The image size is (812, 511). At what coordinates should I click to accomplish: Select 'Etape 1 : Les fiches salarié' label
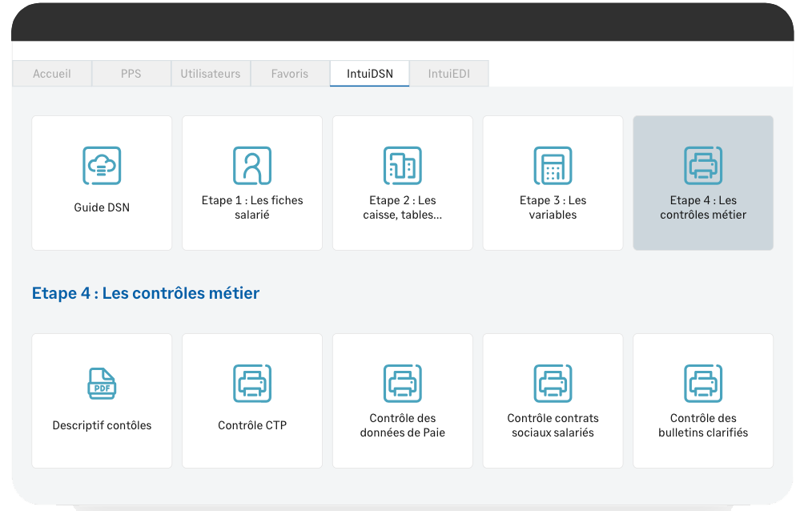(x=252, y=207)
